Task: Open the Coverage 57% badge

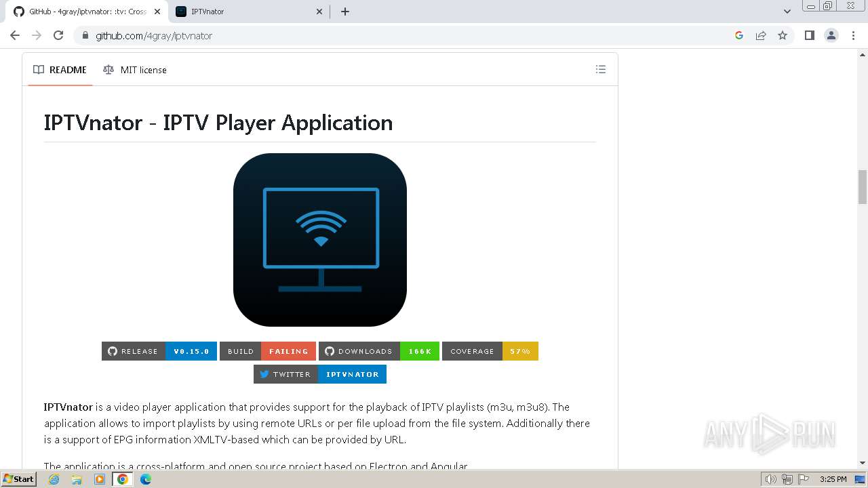Action: coord(490,351)
